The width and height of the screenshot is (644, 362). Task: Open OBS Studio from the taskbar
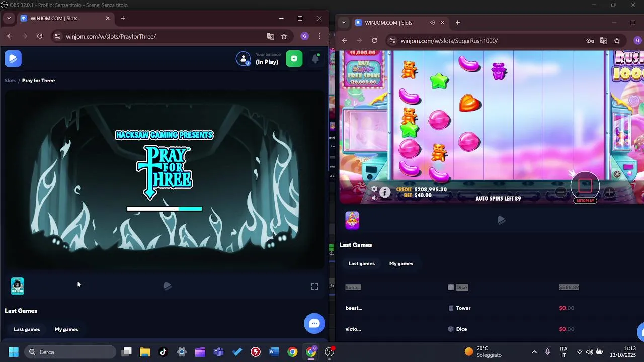pyautogui.click(x=330, y=352)
